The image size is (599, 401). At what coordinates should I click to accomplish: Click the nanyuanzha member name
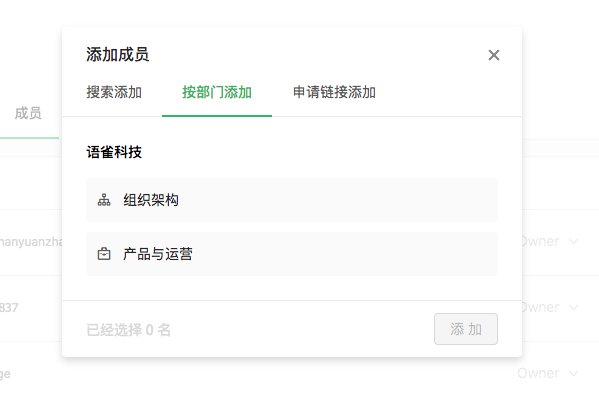[31, 242]
